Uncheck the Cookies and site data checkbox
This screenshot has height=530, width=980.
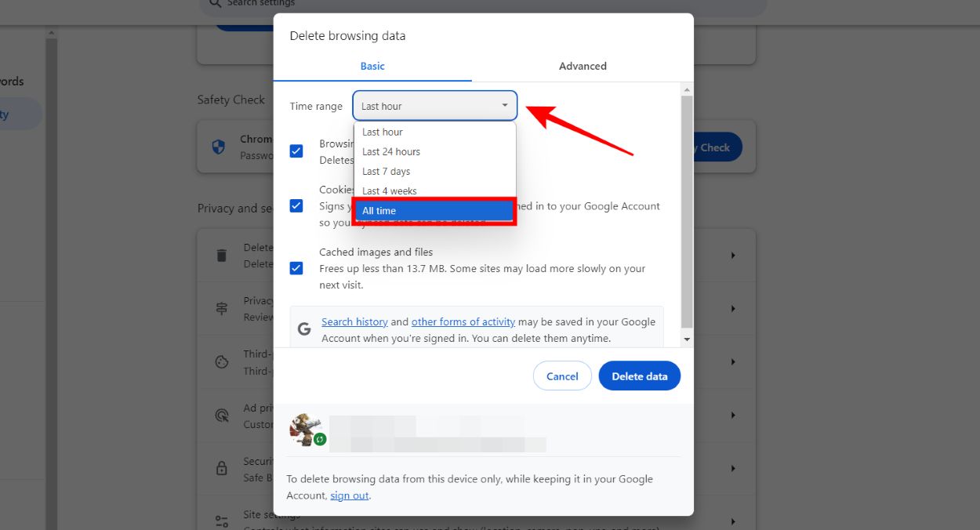296,205
